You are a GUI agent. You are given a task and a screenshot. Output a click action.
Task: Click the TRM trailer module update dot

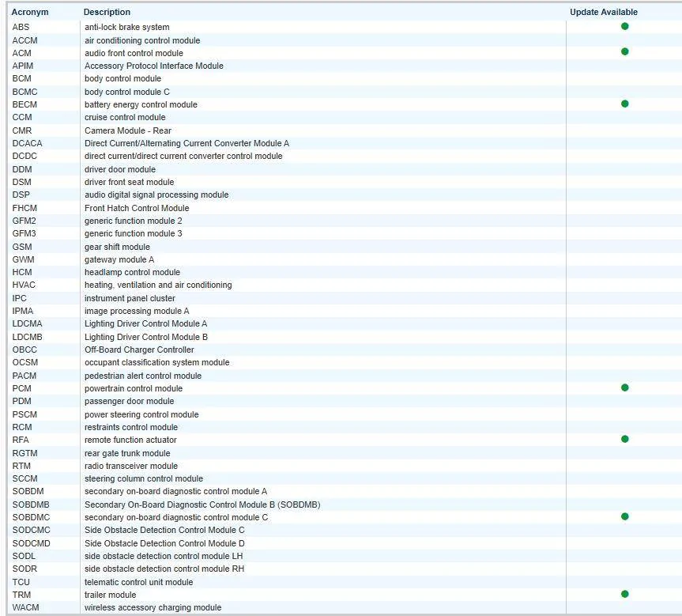pos(624,594)
